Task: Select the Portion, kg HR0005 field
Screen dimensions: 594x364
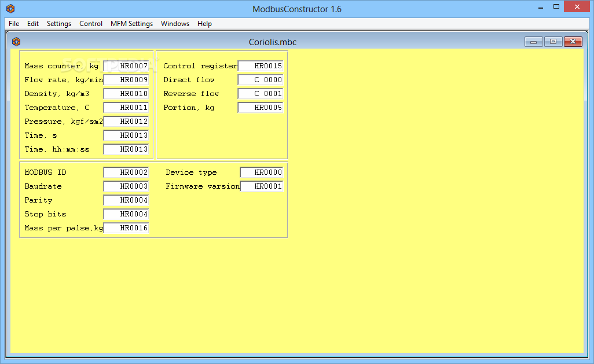Action: 261,108
